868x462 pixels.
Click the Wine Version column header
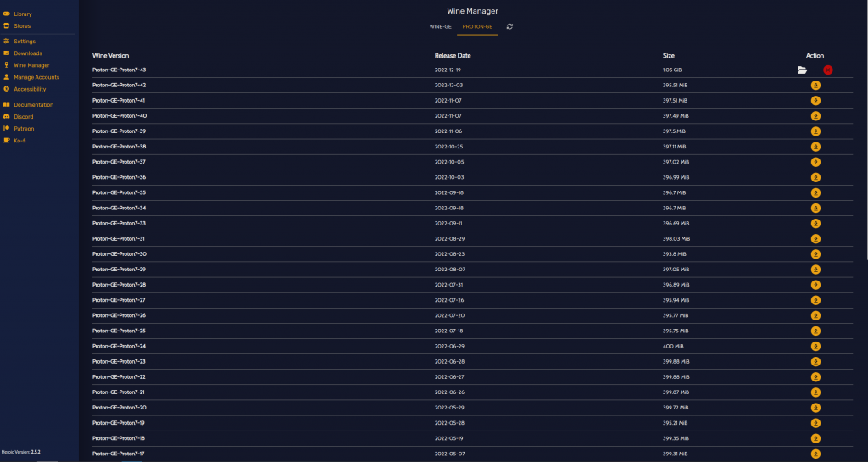point(110,55)
